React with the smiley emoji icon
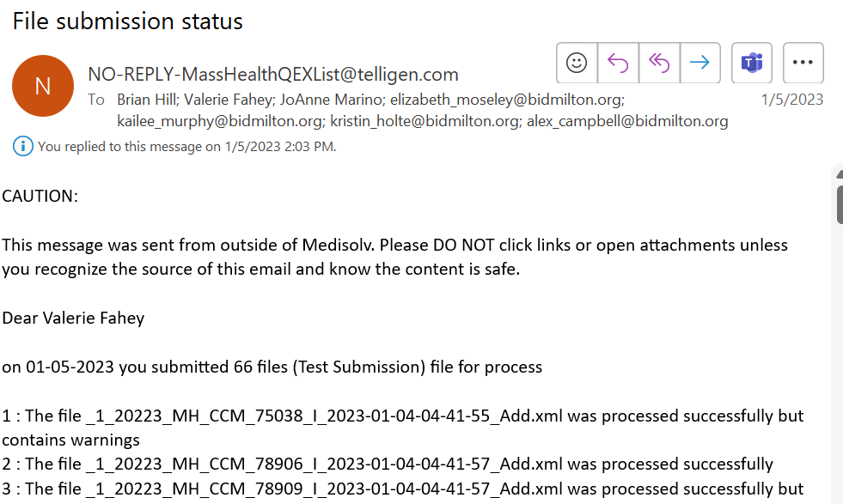The image size is (843, 504). [x=577, y=63]
